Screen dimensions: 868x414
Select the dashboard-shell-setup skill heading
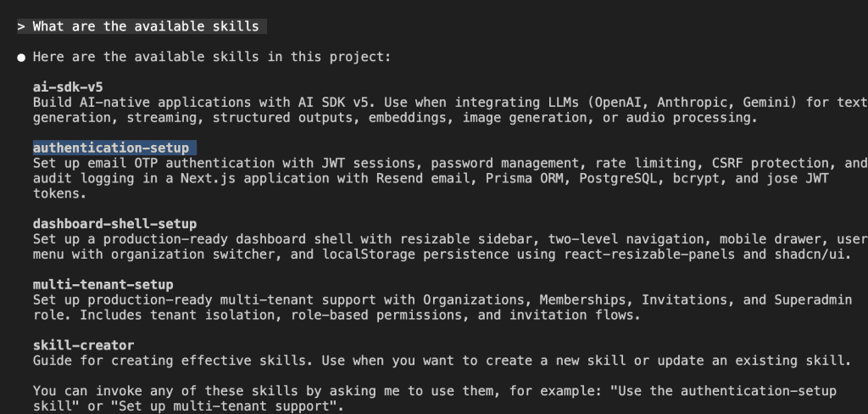(114, 224)
